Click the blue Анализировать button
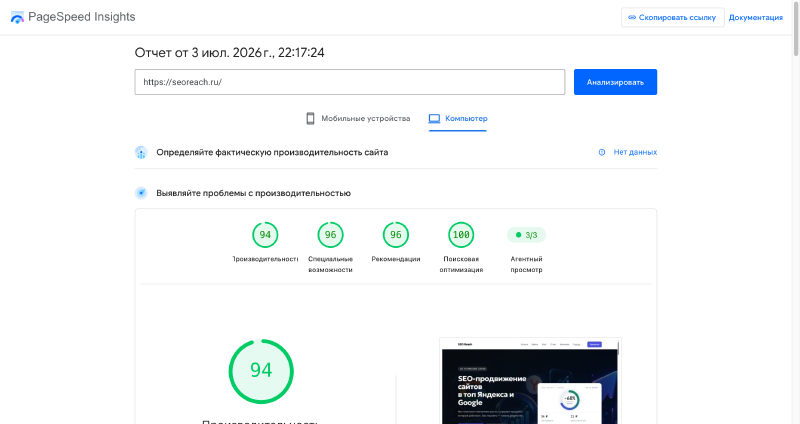The image size is (800, 424). point(615,82)
